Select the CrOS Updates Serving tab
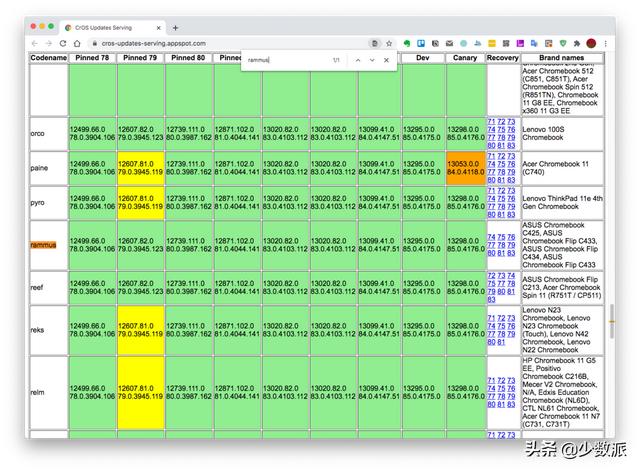Screen dimensions: 640x471 112,28
